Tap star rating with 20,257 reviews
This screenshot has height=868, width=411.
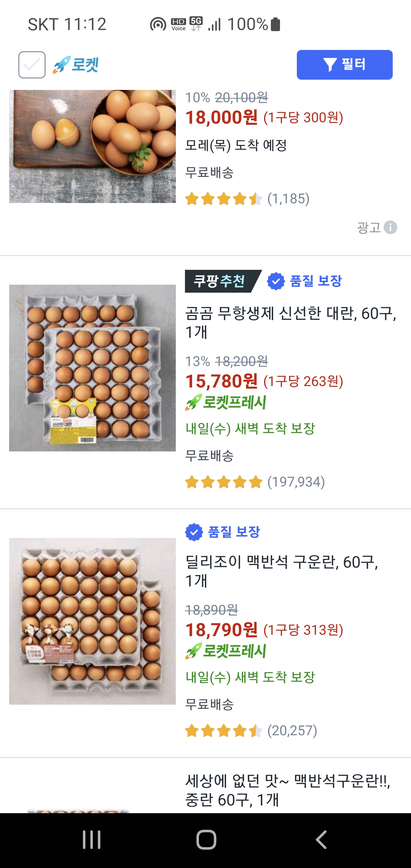pyautogui.click(x=224, y=731)
